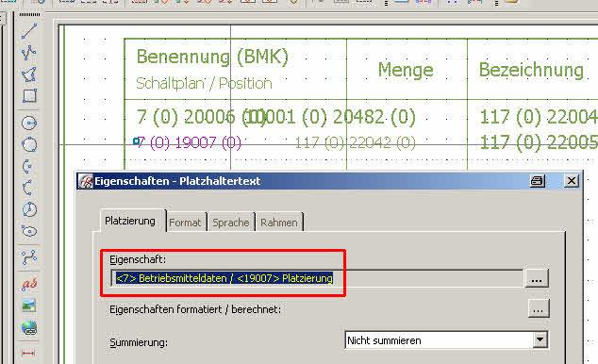Select the Spline curve tool
598x364 pixels.
coord(29,257)
